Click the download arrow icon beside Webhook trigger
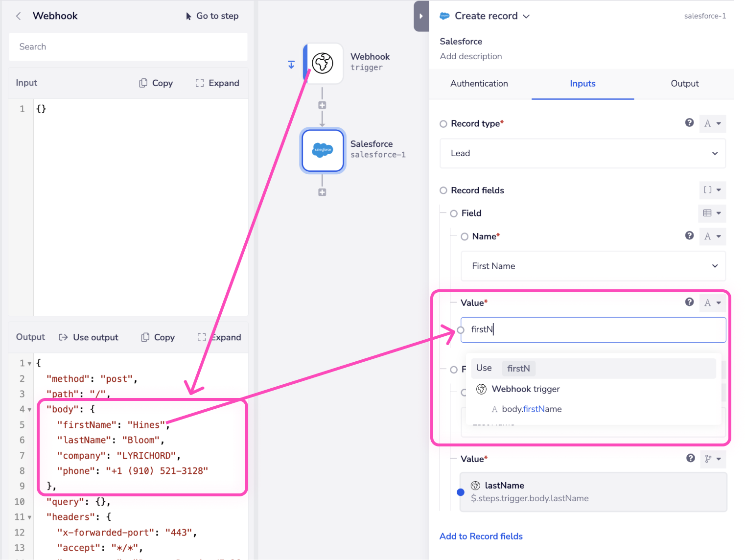Image resolution: width=746 pixels, height=560 pixels. pyautogui.click(x=291, y=65)
